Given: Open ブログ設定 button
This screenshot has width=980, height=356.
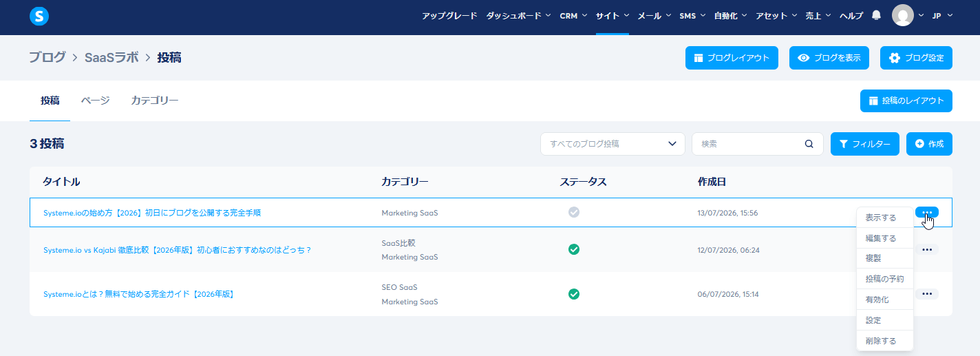Looking at the screenshot, I should [x=916, y=58].
